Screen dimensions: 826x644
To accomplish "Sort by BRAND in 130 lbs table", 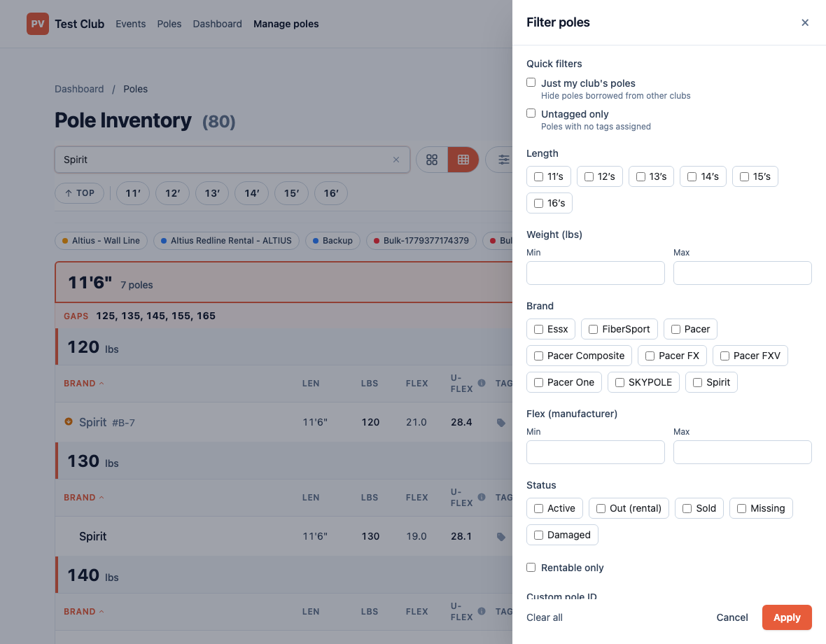I will point(84,498).
